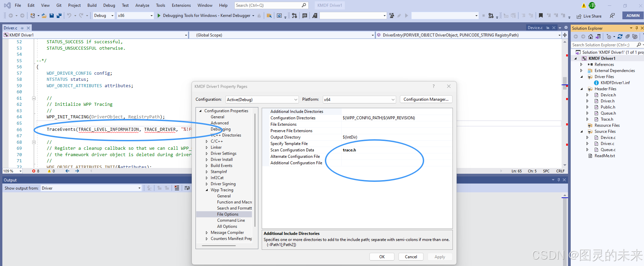Expand the C/C++ properties node

pyautogui.click(x=207, y=141)
